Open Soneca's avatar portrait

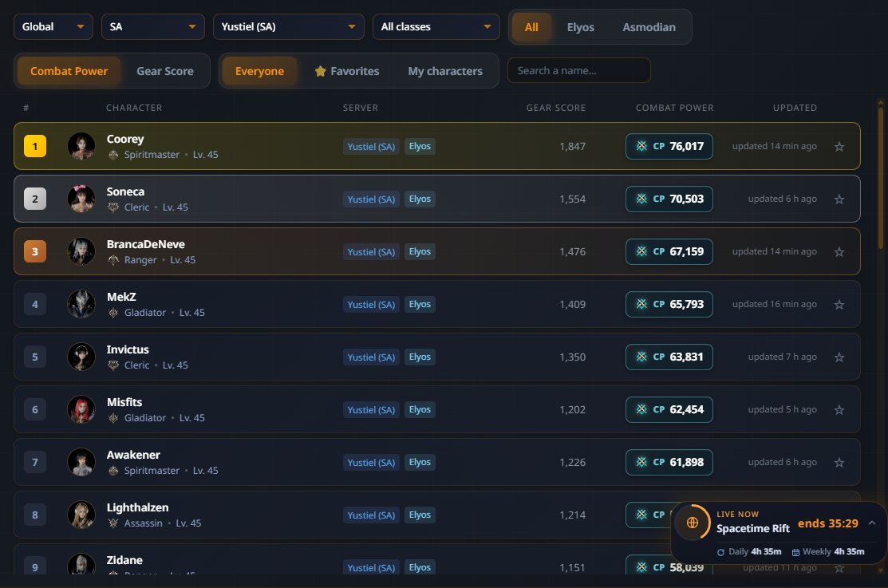(81, 199)
